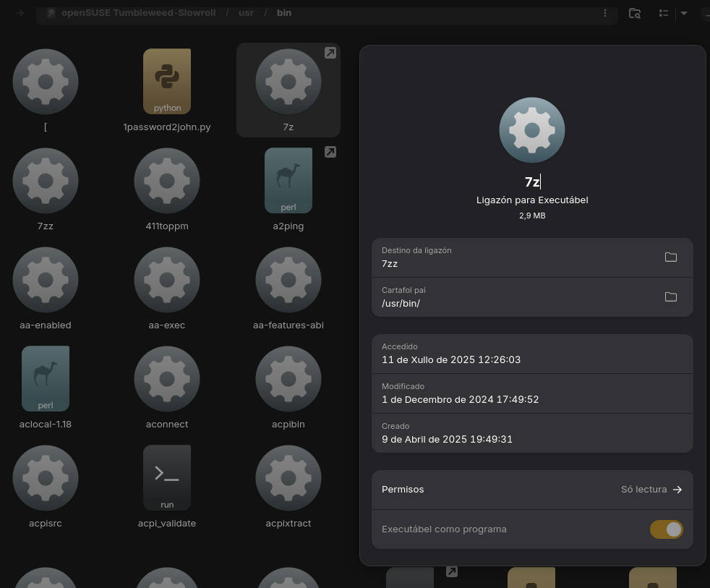Switch view with the list view icon
The width and height of the screenshot is (710, 588).
tap(663, 13)
